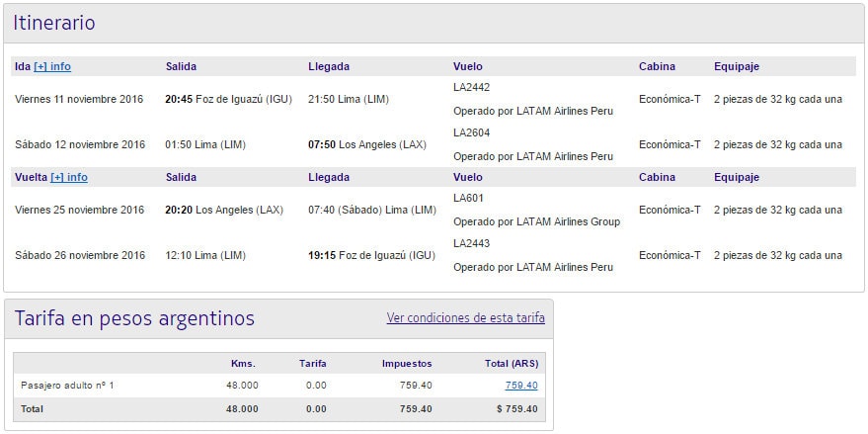This screenshot has width=868, height=434.
Task: Click the Equipaje header in the Ida section
Action: point(737,66)
